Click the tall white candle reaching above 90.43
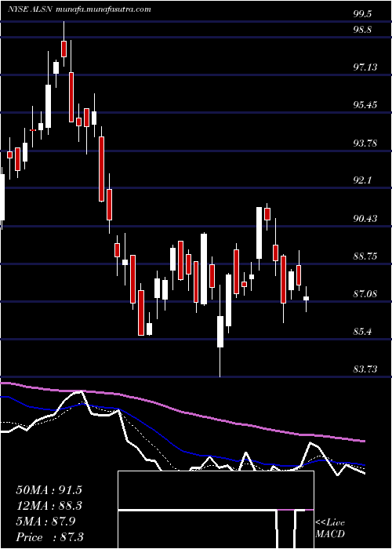The height and width of the screenshot is (549, 392). [x=259, y=233]
